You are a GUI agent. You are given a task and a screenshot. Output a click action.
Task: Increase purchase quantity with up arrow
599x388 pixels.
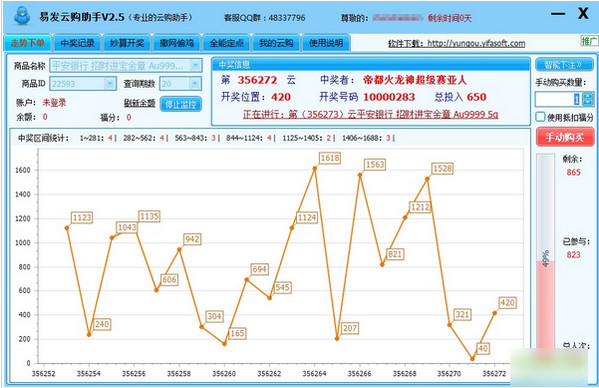(x=589, y=96)
